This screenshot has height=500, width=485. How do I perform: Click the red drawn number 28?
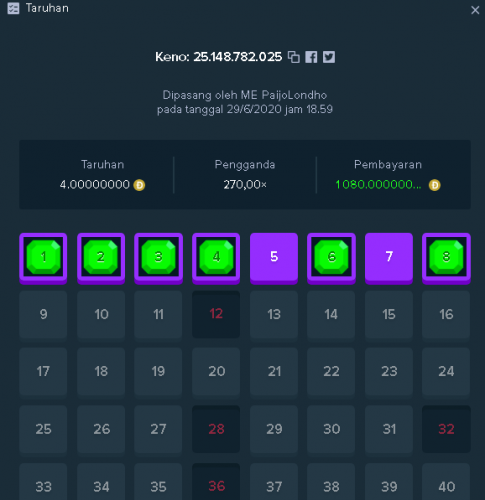216,429
